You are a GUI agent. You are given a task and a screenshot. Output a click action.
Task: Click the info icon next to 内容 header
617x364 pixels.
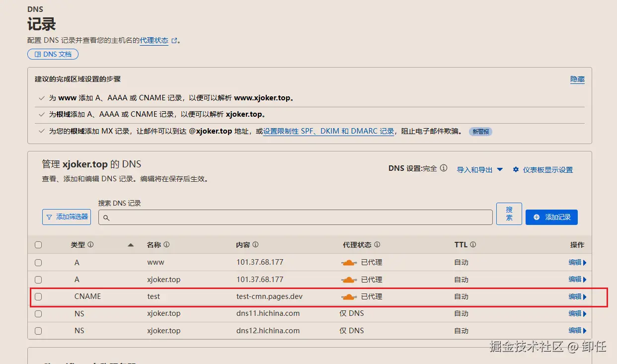255,245
